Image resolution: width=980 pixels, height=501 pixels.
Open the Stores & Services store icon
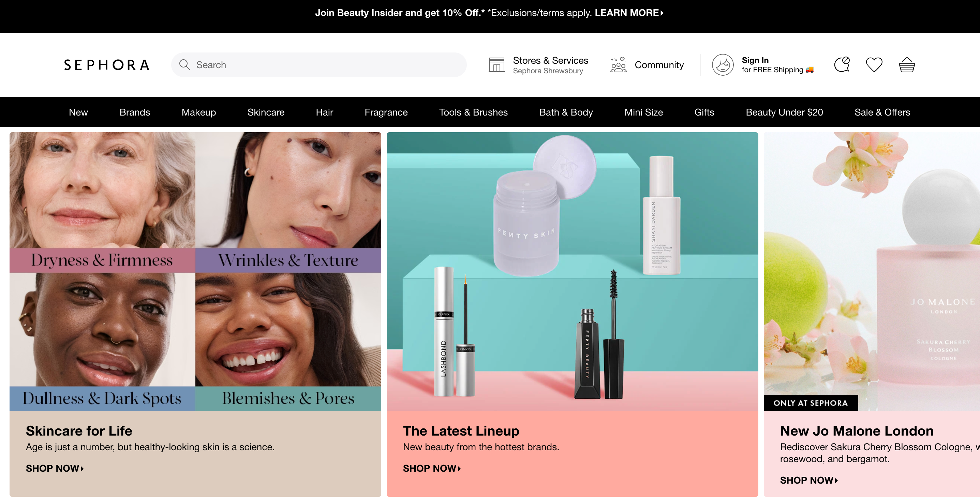(496, 65)
